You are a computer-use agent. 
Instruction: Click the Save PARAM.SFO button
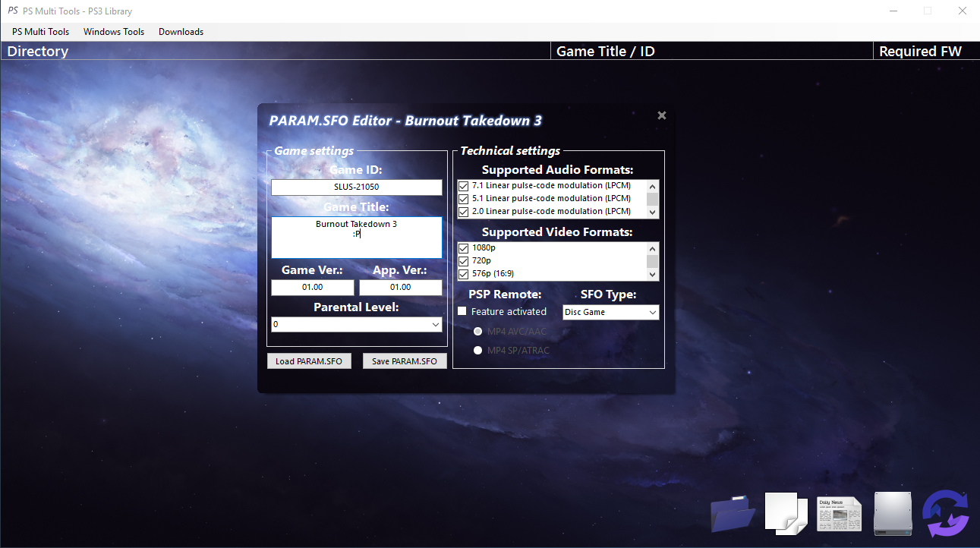(x=405, y=361)
